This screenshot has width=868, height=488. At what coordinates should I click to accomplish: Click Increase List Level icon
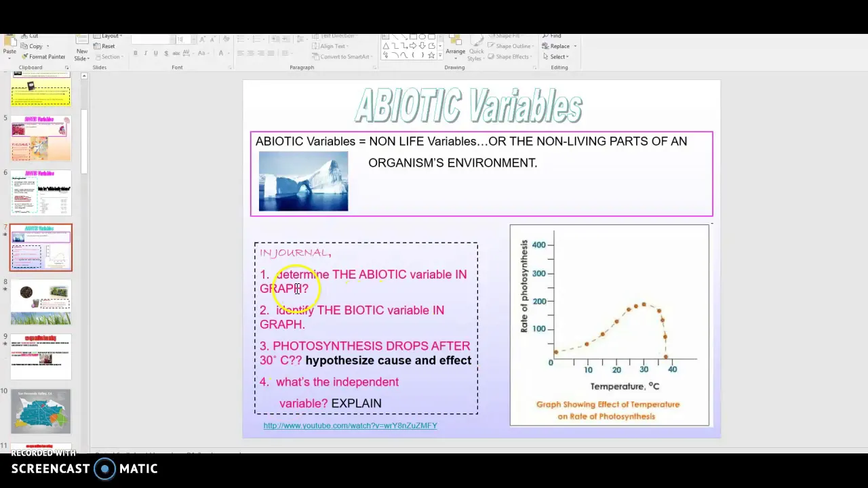[x=286, y=39]
